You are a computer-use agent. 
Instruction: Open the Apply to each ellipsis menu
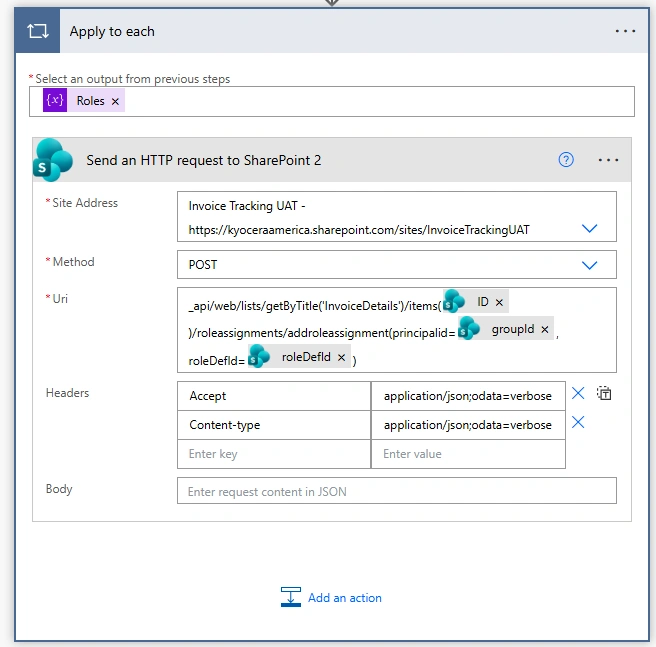(625, 31)
